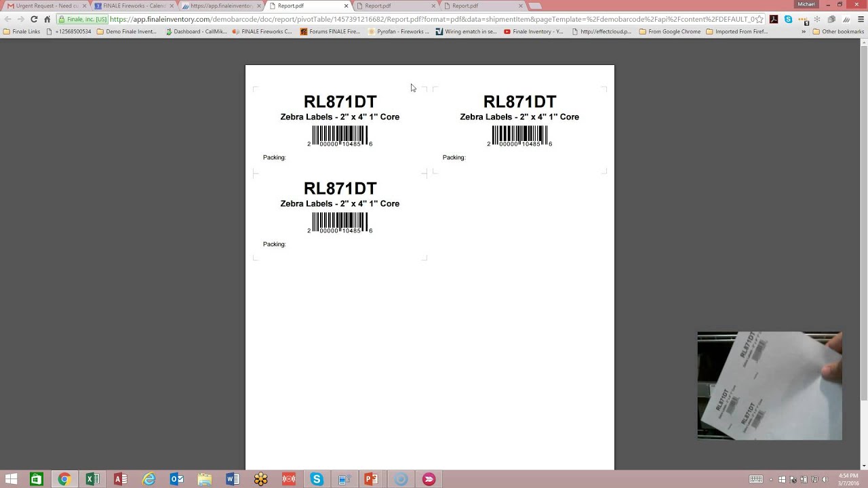Open the Adobe Acrobat extension
This screenshot has height=488, width=868.
coord(774,19)
